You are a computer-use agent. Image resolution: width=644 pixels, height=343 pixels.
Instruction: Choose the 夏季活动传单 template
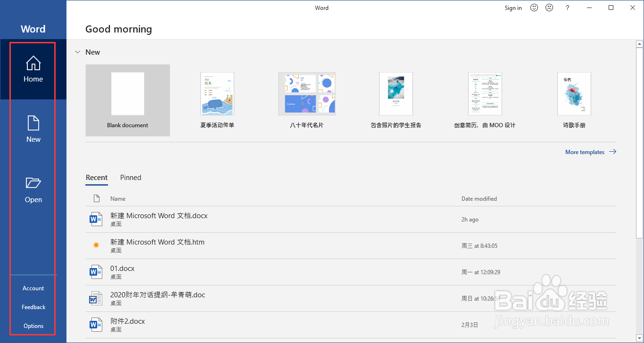point(217,100)
